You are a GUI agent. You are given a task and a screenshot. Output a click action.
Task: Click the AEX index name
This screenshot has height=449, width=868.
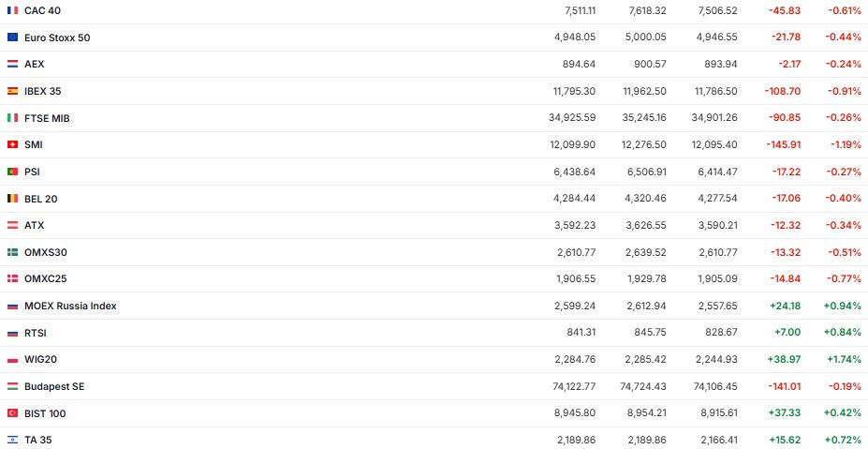point(34,64)
